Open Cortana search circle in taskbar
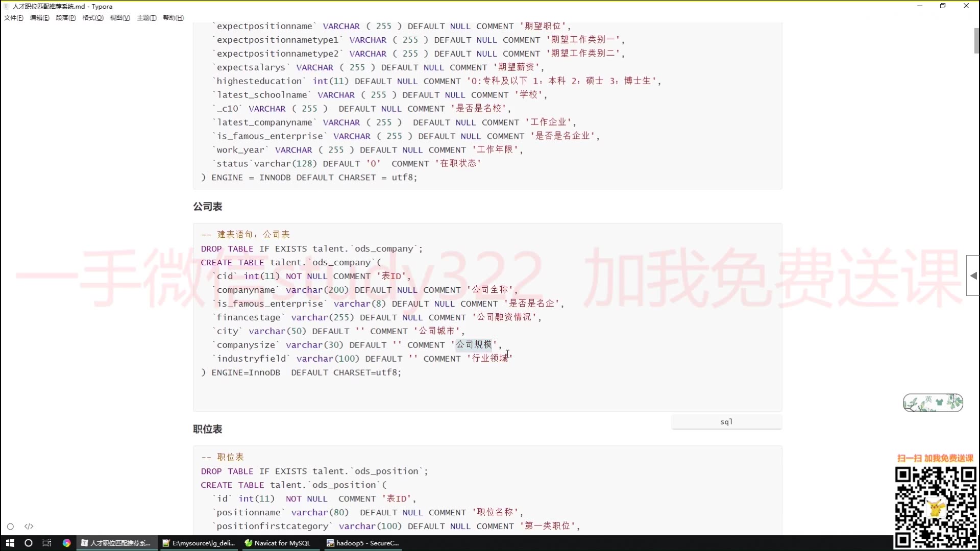This screenshot has height=551, width=980. [x=29, y=543]
